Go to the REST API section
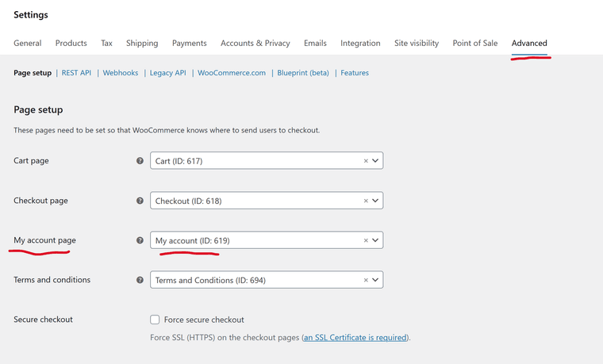Image resolution: width=603 pixels, height=364 pixels. (x=76, y=73)
